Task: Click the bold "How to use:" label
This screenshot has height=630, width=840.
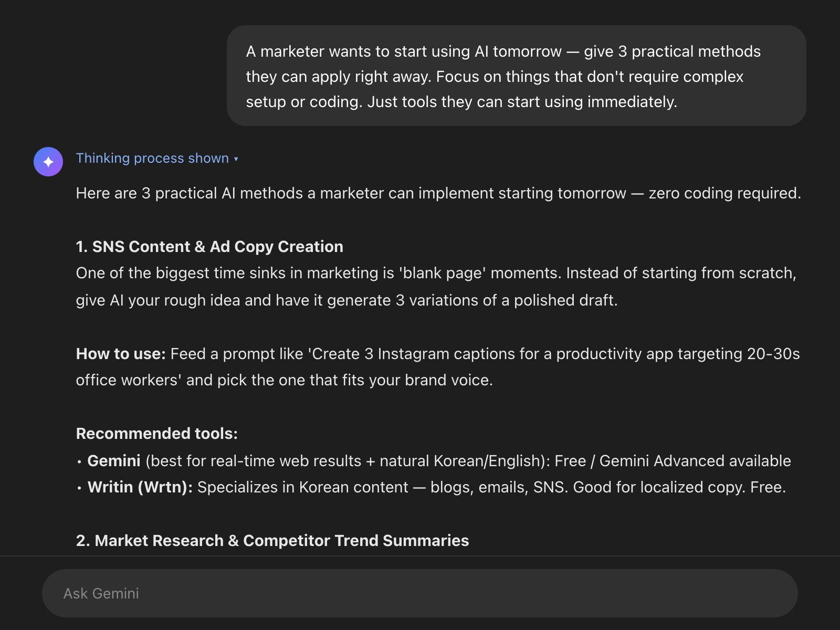Action: 121,354
